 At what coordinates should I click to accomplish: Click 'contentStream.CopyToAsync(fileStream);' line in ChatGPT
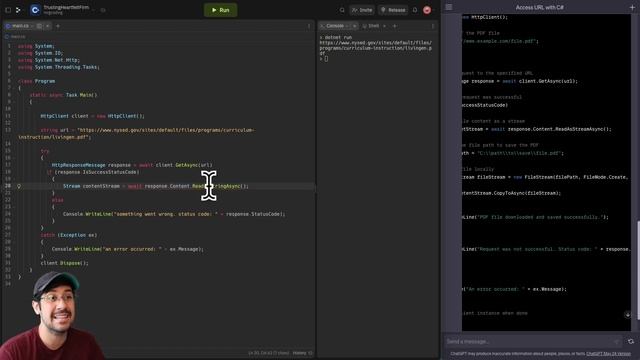tap(512, 193)
